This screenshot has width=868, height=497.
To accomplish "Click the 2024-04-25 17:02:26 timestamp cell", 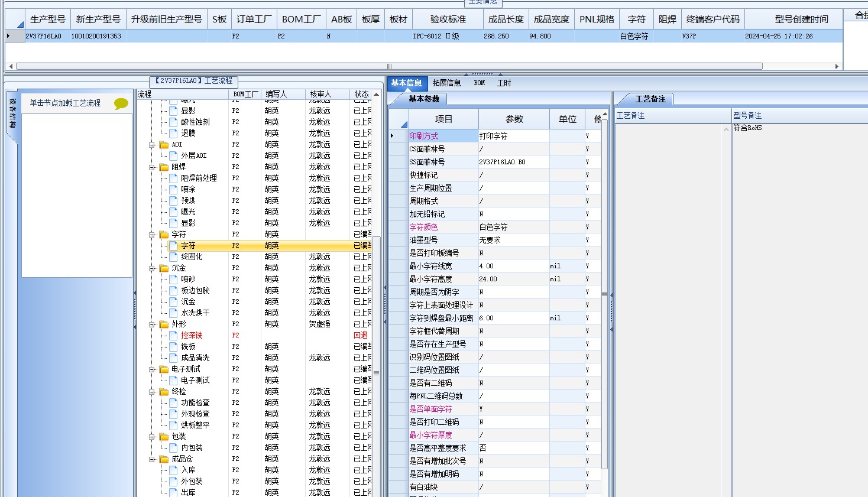I will (793, 36).
